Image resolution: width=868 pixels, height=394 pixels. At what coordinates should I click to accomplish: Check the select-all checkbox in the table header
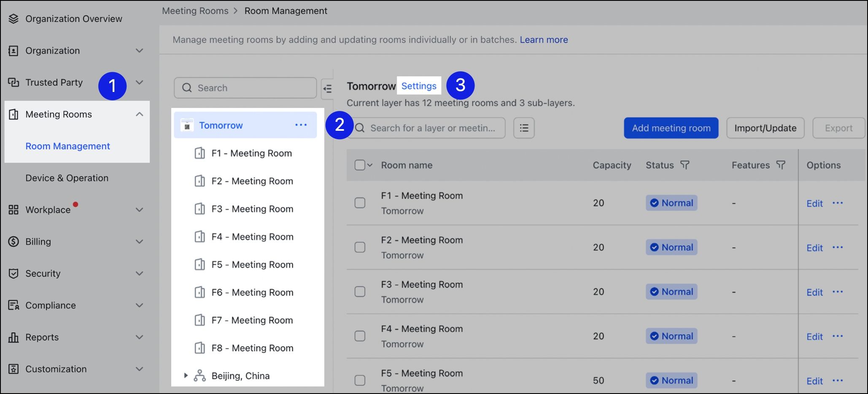pos(361,165)
